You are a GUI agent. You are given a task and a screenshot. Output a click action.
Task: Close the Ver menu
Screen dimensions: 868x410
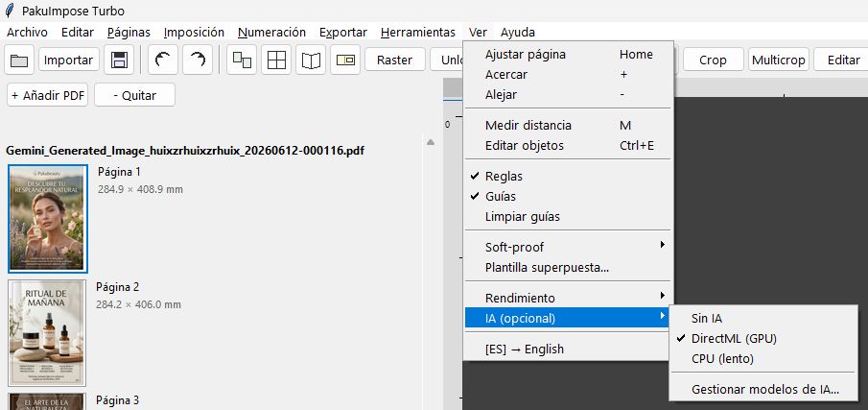click(x=478, y=32)
